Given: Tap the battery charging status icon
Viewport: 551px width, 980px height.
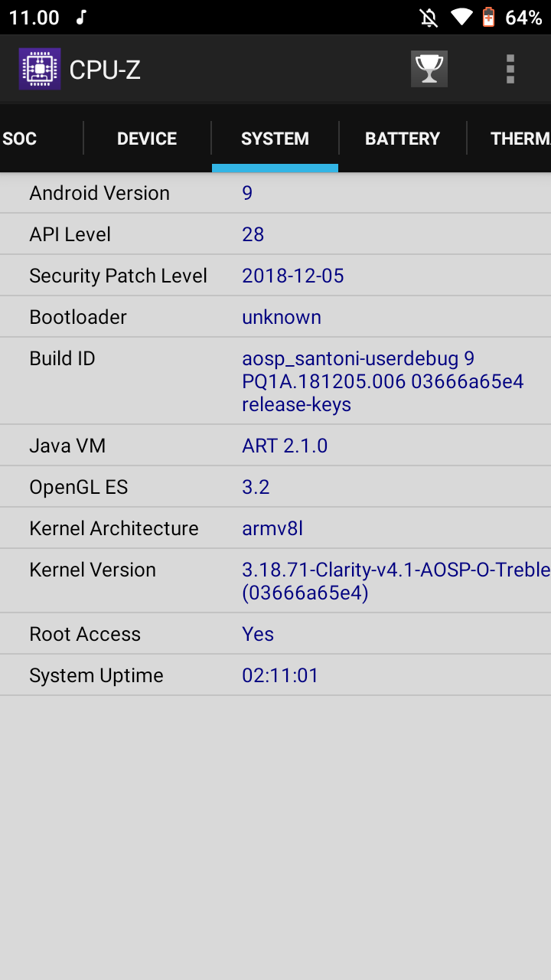Looking at the screenshot, I should point(488,18).
